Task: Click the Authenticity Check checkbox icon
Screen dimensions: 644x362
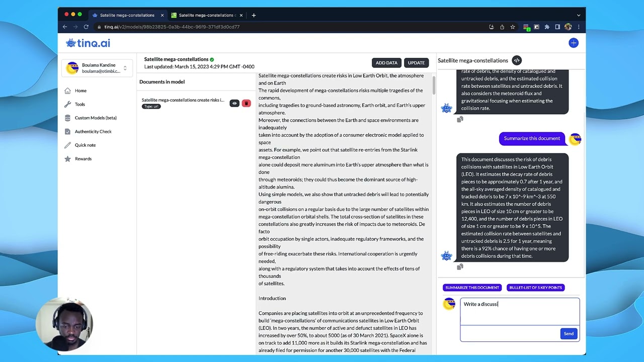Action: tap(68, 132)
